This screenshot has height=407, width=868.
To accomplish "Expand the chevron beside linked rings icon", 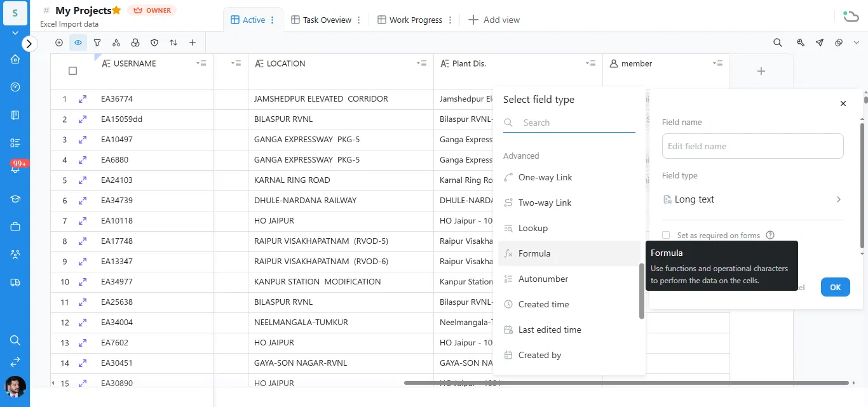I will pos(856,43).
